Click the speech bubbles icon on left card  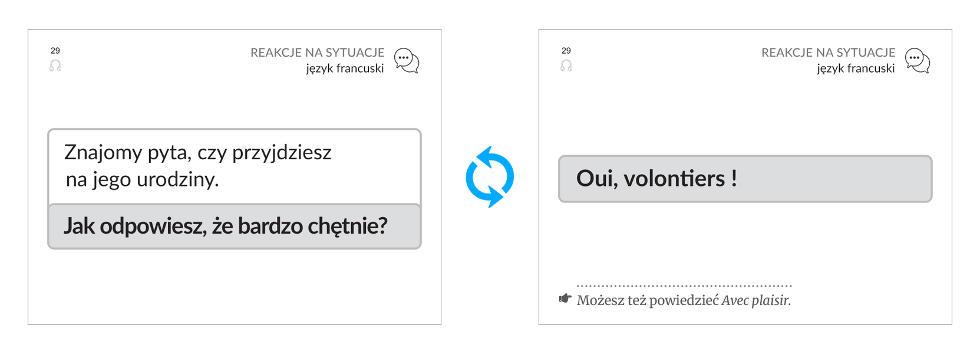pyautogui.click(x=407, y=61)
